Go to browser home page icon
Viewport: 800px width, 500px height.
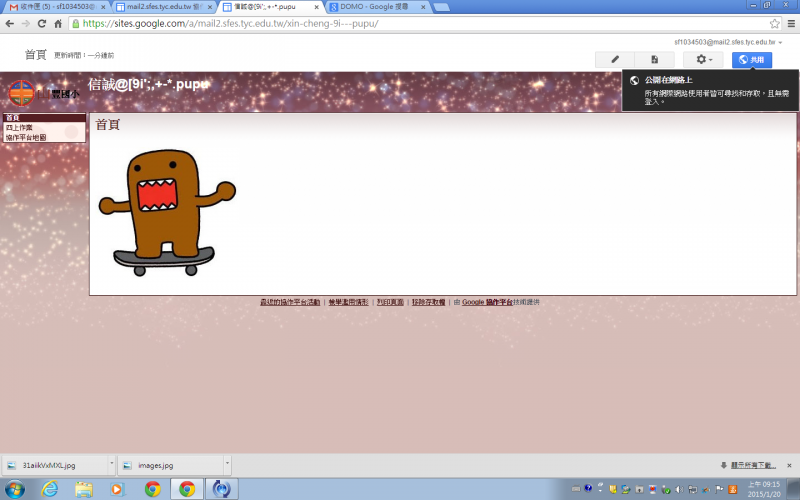pyautogui.click(x=58, y=23)
